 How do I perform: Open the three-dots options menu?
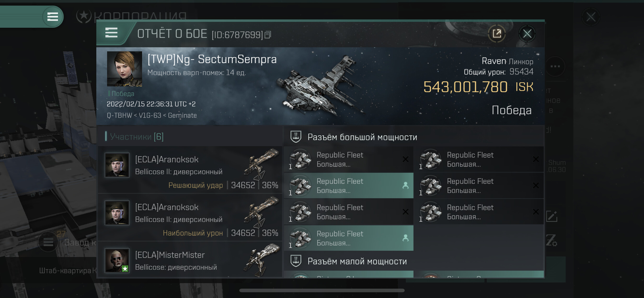click(x=555, y=66)
